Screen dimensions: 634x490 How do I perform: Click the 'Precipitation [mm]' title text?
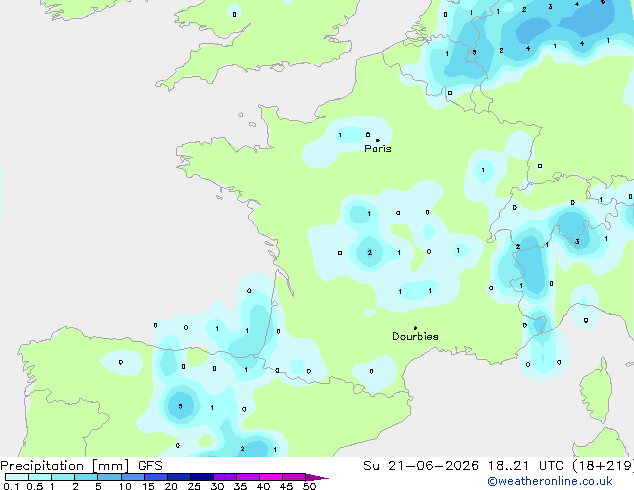click(65, 466)
